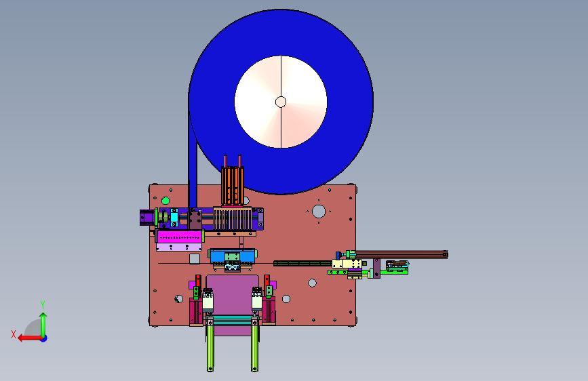Click the "X" axis label
588x381 pixels.
click(x=14, y=334)
